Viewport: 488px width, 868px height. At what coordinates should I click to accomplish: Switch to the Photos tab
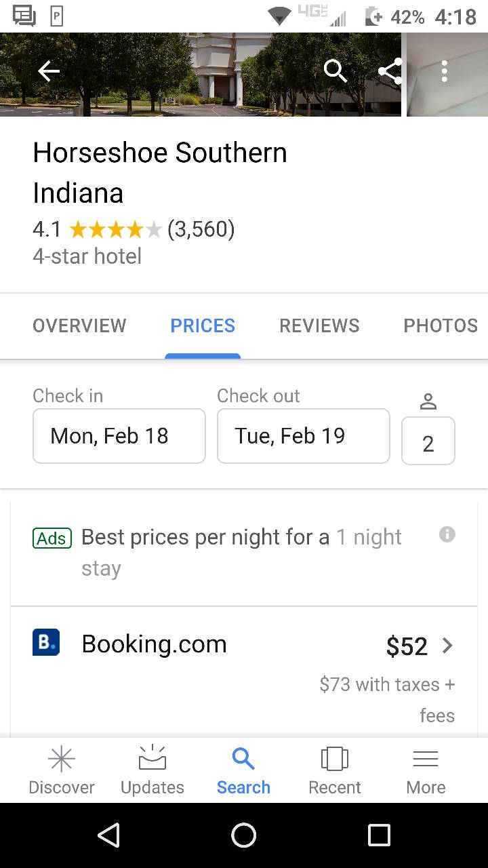click(441, 326)
